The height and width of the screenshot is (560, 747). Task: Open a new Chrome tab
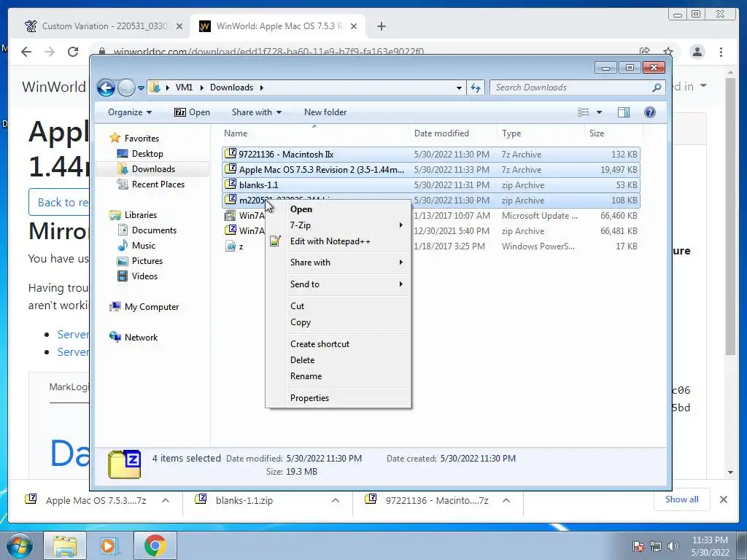[381, 27]
